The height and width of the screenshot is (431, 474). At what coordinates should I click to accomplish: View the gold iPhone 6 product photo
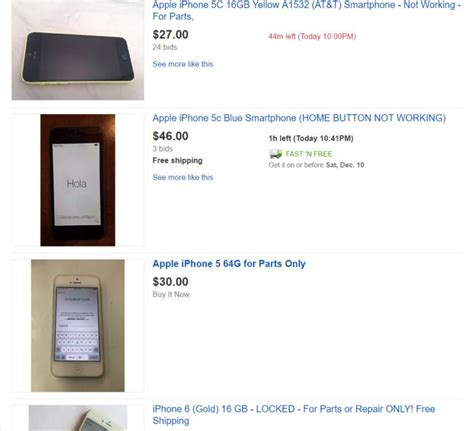pyautogui.click(x=78, y=418)
